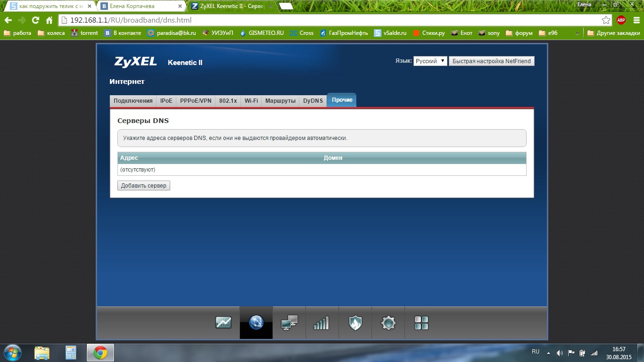Reload the router page

click(35, 20)
